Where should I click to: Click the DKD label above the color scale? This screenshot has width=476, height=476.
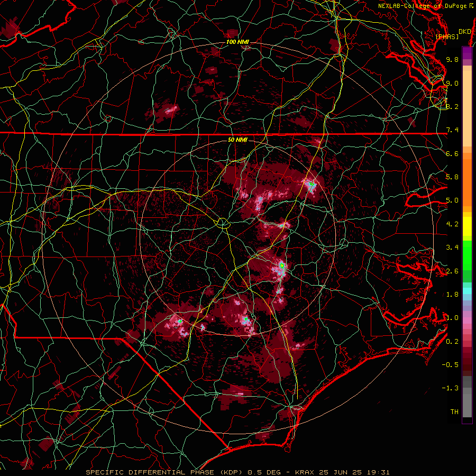pos(464,31)
